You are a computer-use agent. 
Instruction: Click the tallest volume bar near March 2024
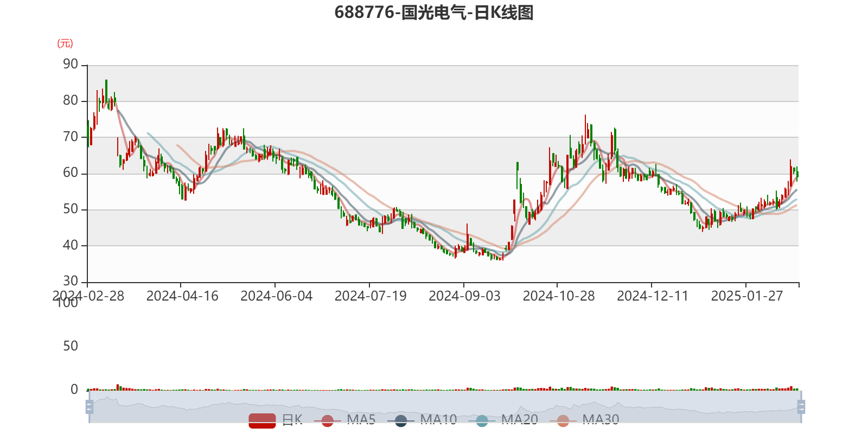click(x=118, y=387)
